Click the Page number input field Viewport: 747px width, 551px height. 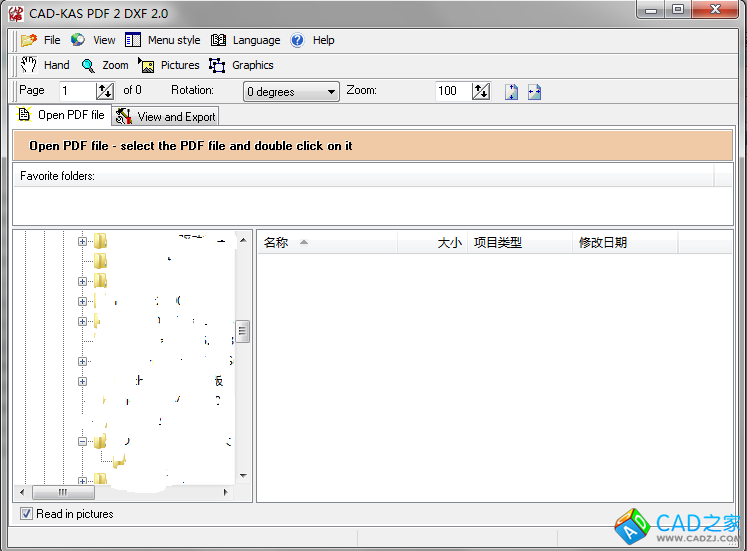click(76, 91)
